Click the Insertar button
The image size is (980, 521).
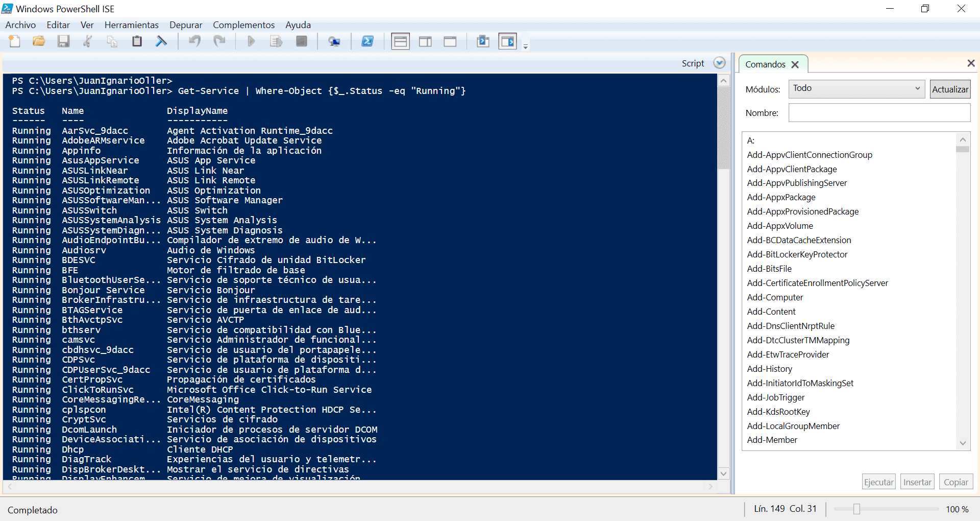pos(917,482)
